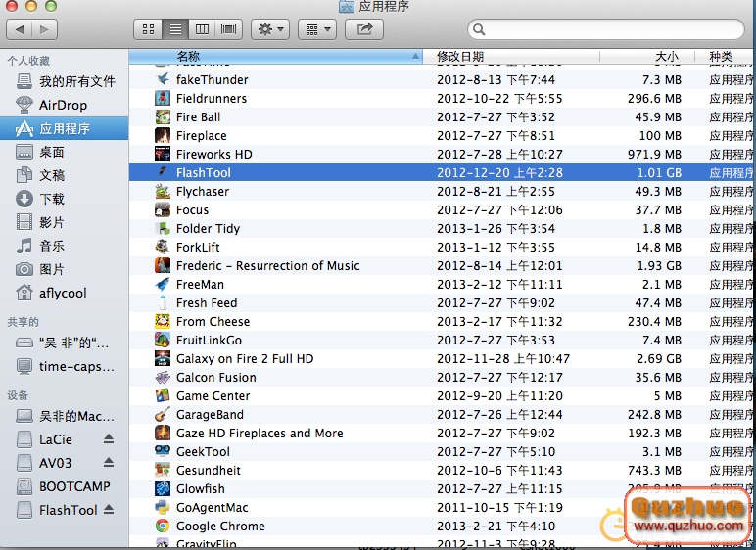Eject the LaCie drive
Screen dimensions: 756x550
(109, 438)
